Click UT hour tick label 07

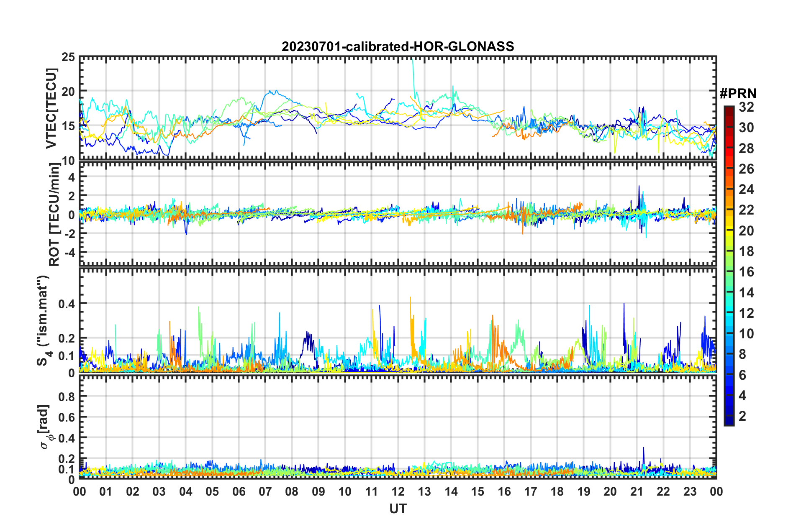coord(265,491)
